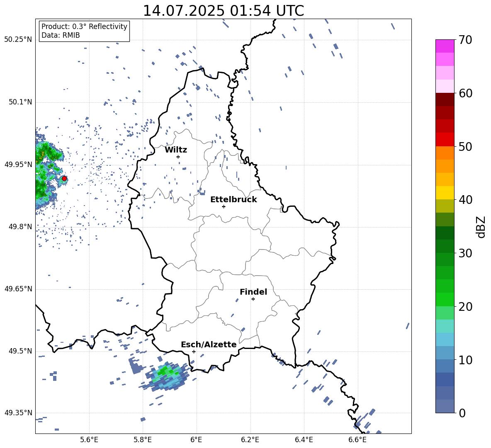This screenshot has width=491, height=448.
Task: Click the 49.8°N latitude label
Action: pos(20,227)
